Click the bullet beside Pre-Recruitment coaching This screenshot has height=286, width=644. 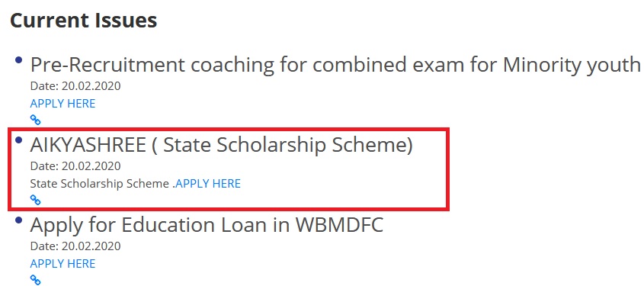click(18, 60)
